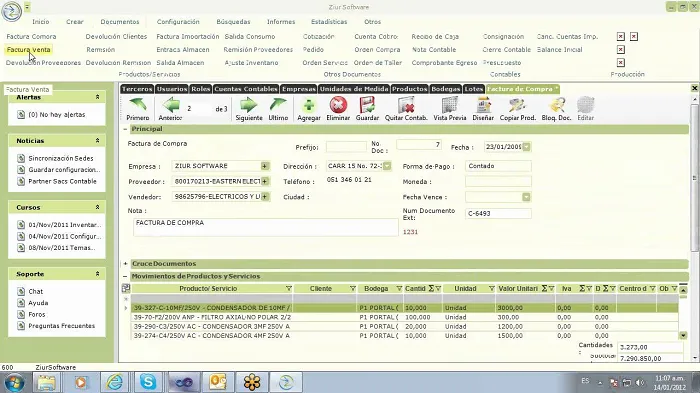The image size is (700, 393).
Task: Click the Copiar Prod. icon
Action: coord(517,105)
